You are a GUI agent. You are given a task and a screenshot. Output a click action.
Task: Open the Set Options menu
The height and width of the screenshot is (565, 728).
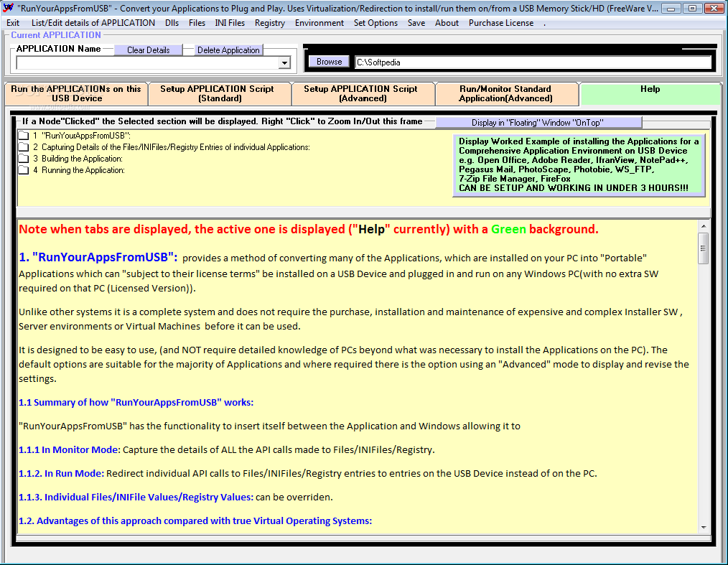click(x=375, y=23)
